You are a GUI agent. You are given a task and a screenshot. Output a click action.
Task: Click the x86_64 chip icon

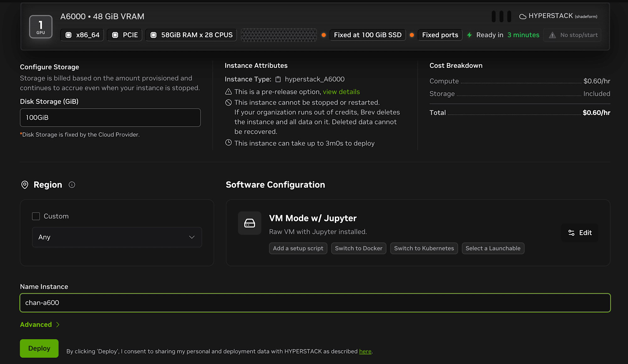[68, 35]
